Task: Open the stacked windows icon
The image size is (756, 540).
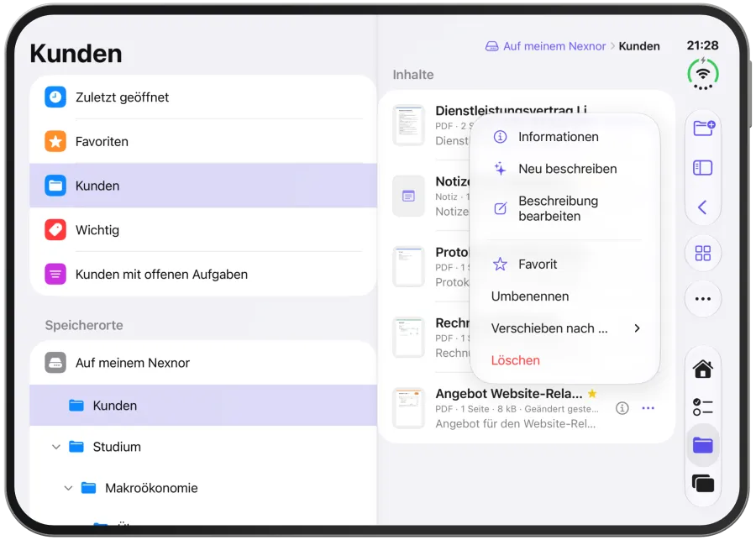Action: pyautogui.click(x=703, y=483)
